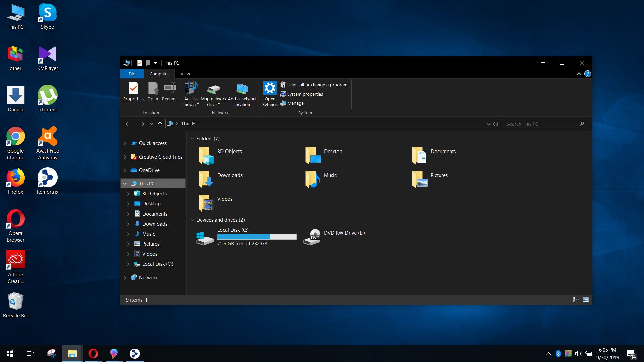Select Pictures in navigation tree
Viewport: 644px width, 362px height.
(x=151, y=244)
